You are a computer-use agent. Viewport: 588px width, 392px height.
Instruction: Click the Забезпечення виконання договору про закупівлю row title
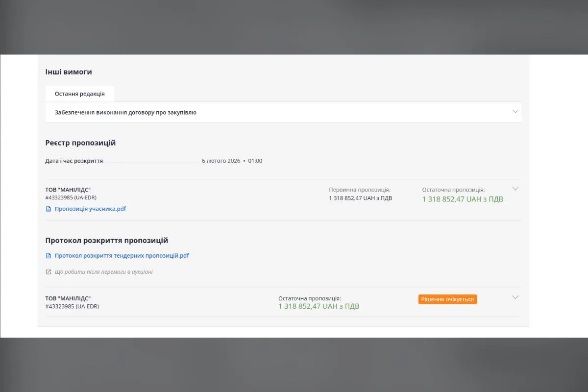coord(125,112)
